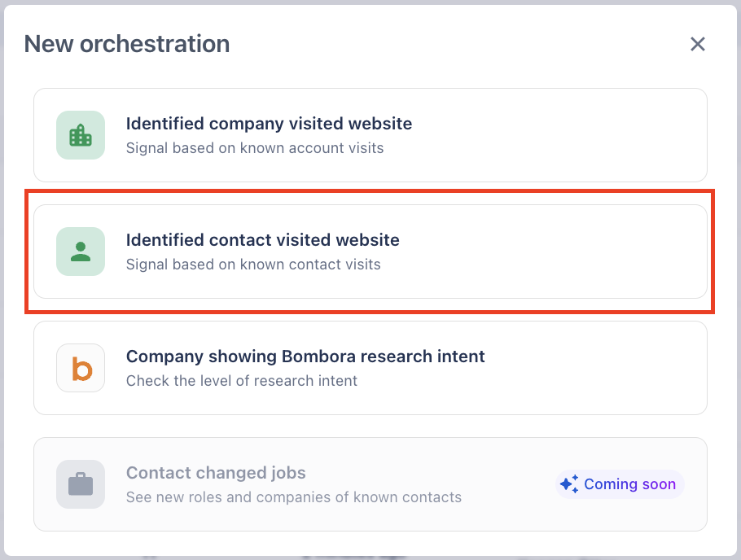The image size is (741, 560).
Task: Click blank space between job title and badge
Action: (505, 484)
